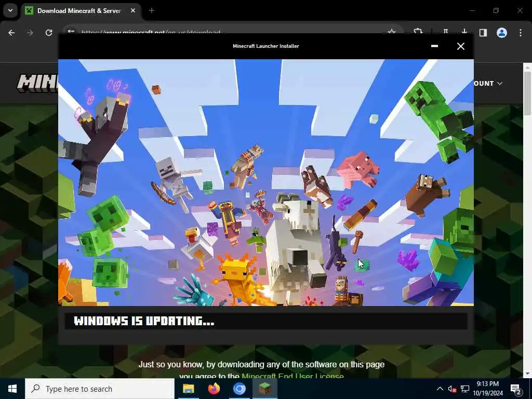Open Chrome extensions puzzle icon

(418, 32)
